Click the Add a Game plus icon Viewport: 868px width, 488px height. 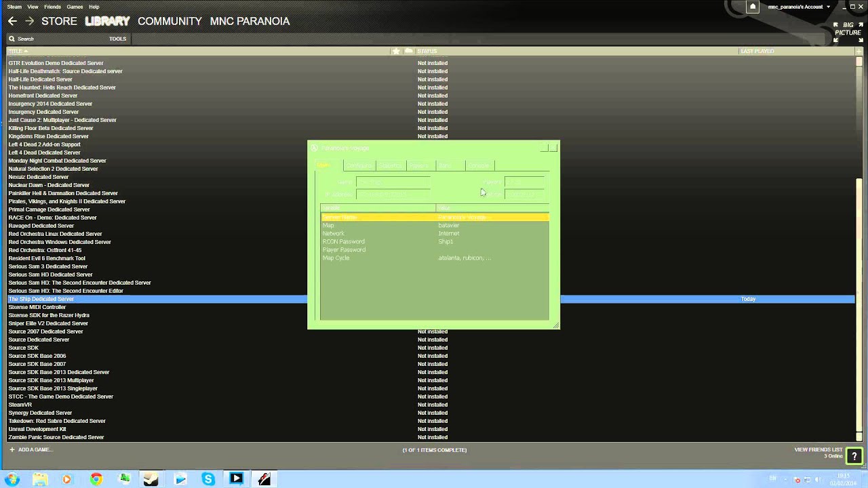click(12, 449)
